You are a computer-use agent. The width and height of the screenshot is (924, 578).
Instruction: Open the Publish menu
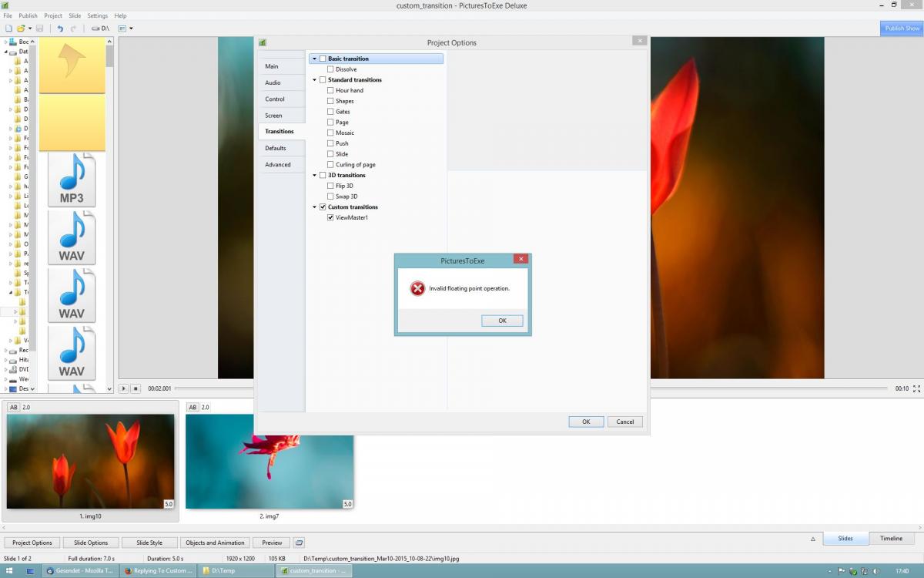pos(28,15)
